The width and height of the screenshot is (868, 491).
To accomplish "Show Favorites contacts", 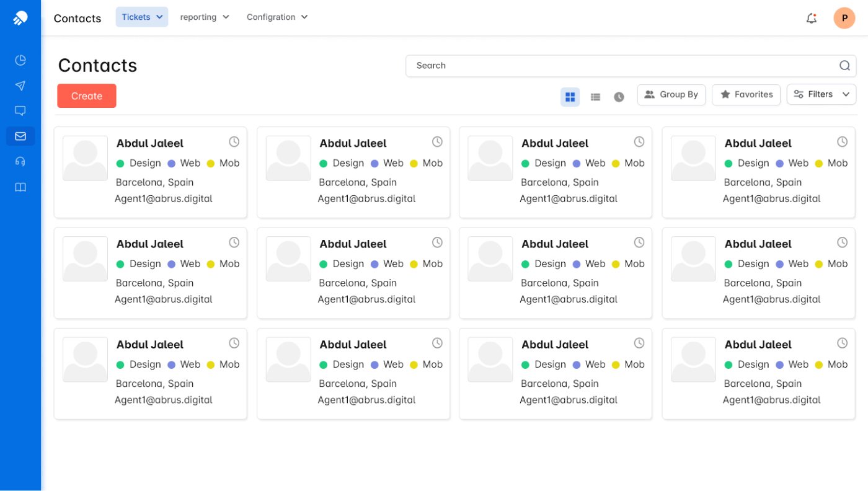I will click(x=746, y=95).
